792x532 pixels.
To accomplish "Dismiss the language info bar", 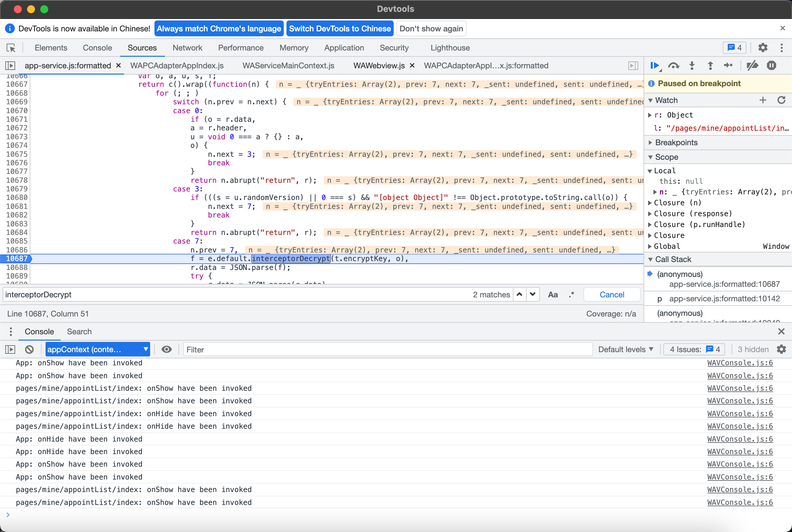I will coord(782,28).
